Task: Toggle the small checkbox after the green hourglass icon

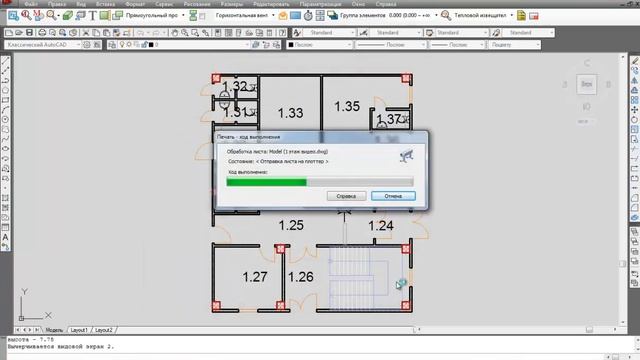Action: (202, 16)
